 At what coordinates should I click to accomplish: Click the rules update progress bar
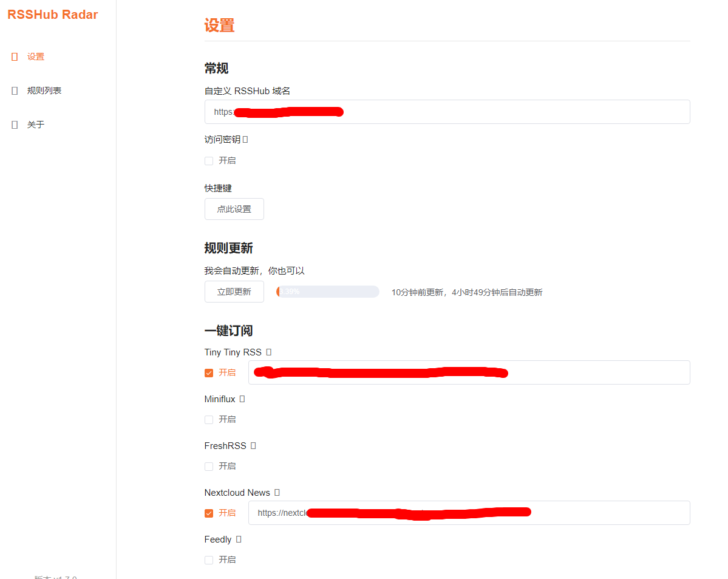point(327,292)
